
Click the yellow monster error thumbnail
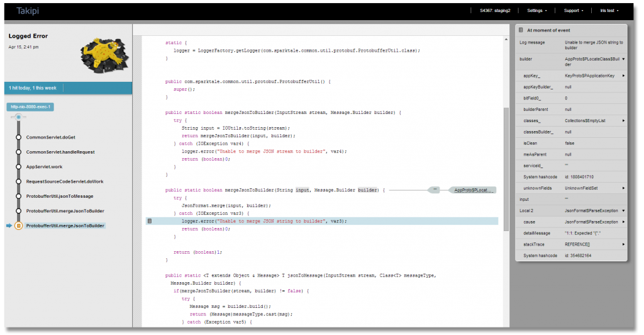tap(104, 55)
